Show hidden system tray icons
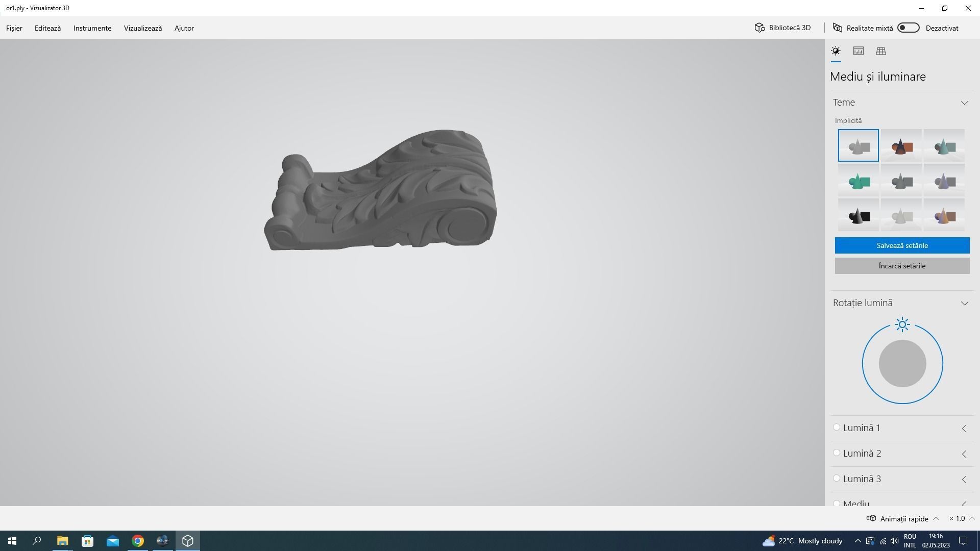 point(858,541)
